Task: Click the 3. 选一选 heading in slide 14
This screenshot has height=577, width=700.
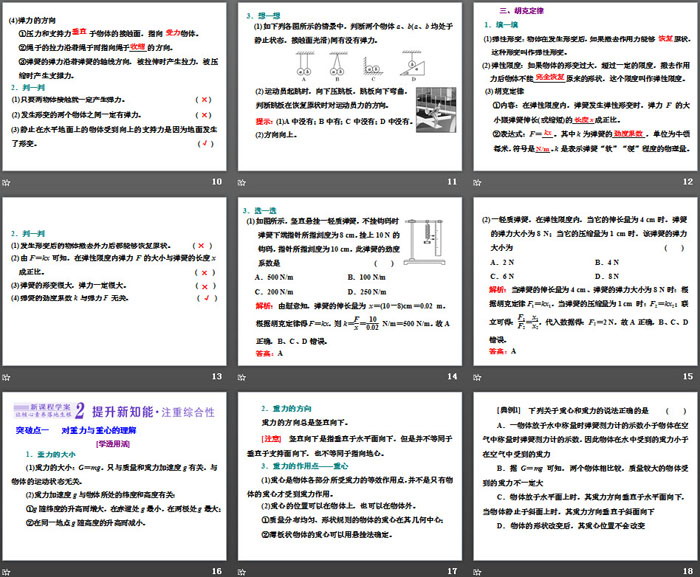Action: pos(259,210)
